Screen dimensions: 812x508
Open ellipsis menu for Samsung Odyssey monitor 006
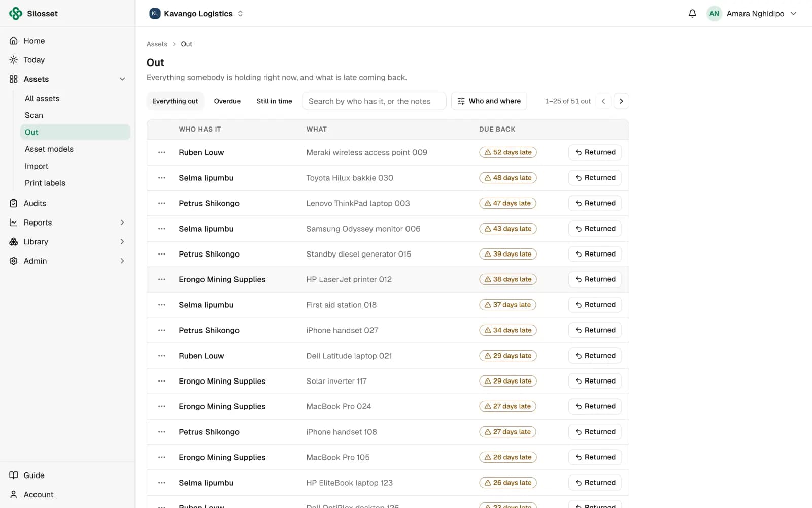[x=162, y=229]
